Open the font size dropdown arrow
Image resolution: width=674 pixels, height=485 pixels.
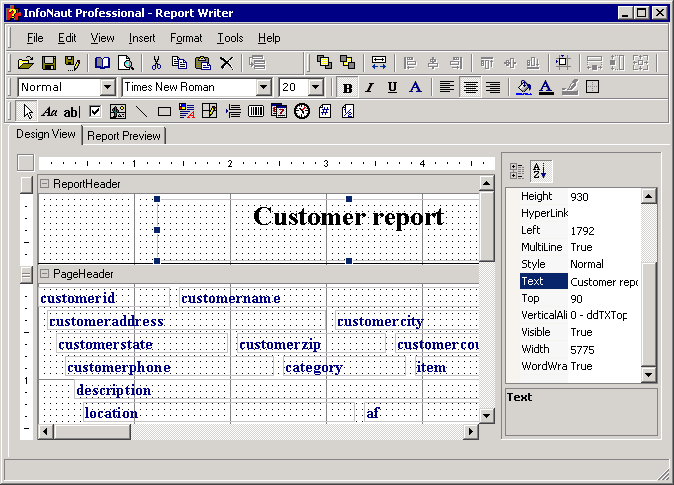point(316,87)
